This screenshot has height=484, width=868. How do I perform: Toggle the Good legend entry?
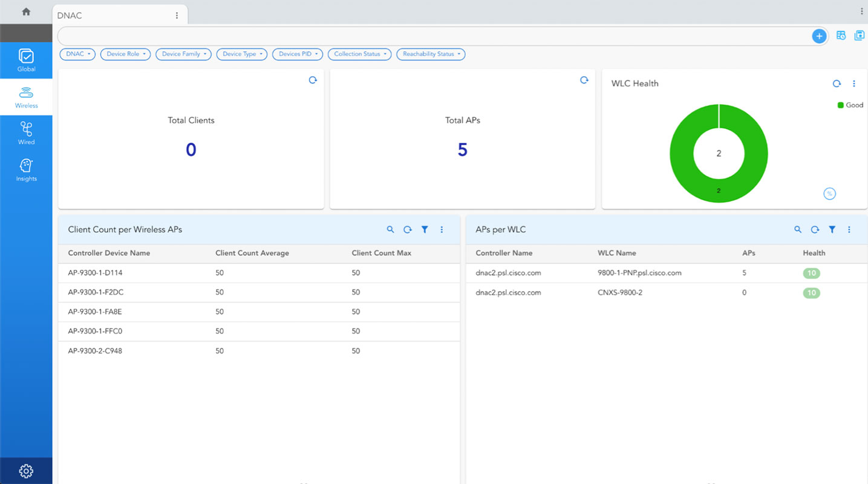pos(850,105)
